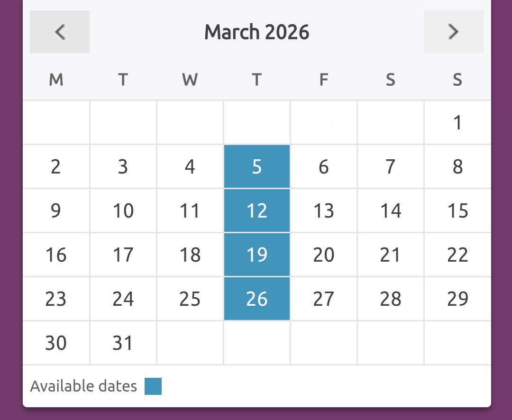Click the Available dates blue swatch

coord(153,386)
